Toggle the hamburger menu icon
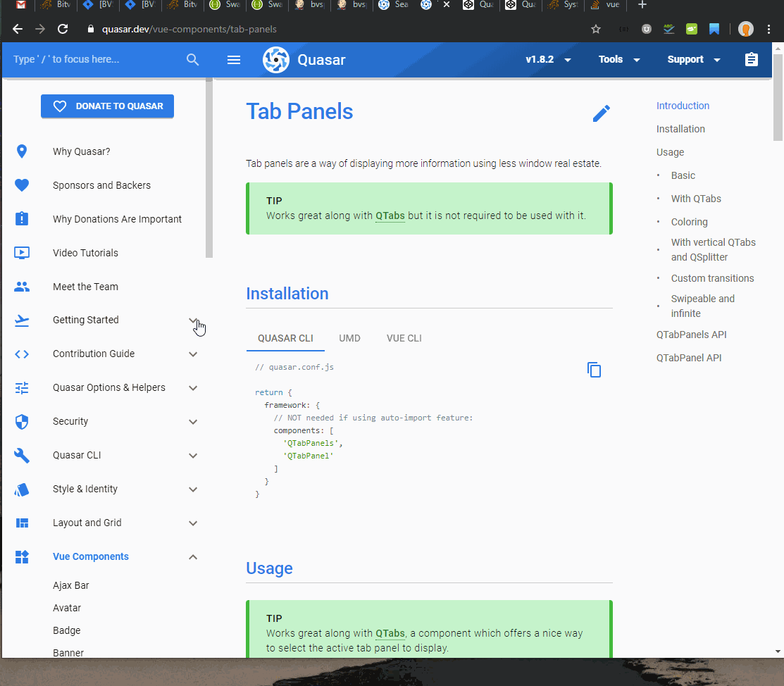Viewport: 784px width, 686px height. pyautogui.click(x=233, y=60)
